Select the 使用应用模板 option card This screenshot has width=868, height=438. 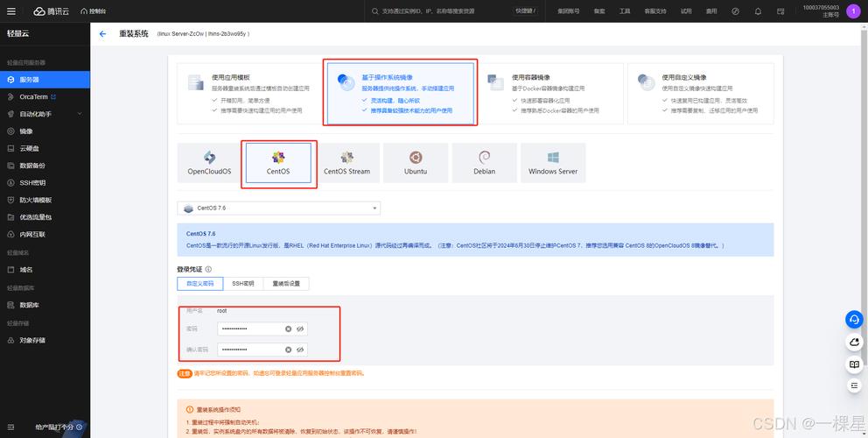248,93
